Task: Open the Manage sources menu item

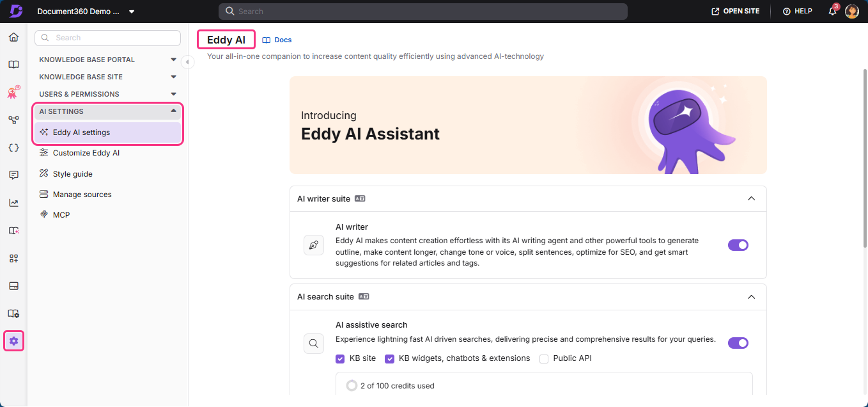Action: tap(81, 194)
